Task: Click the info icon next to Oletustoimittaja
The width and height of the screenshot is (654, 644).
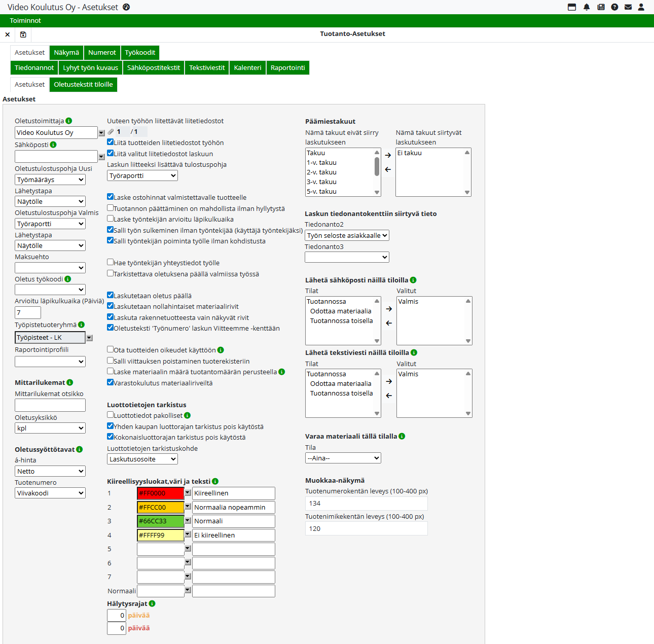Action: point(69,121)
